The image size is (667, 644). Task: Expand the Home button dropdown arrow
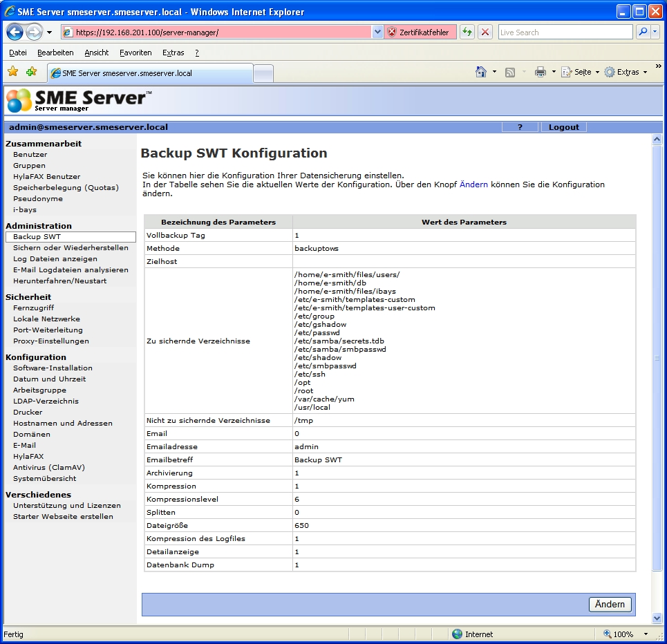(494, 72)
